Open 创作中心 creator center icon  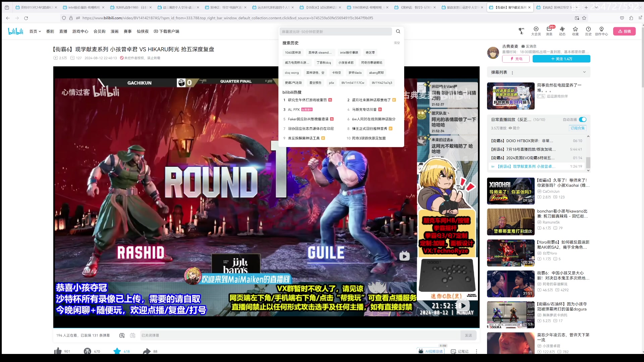601,31
